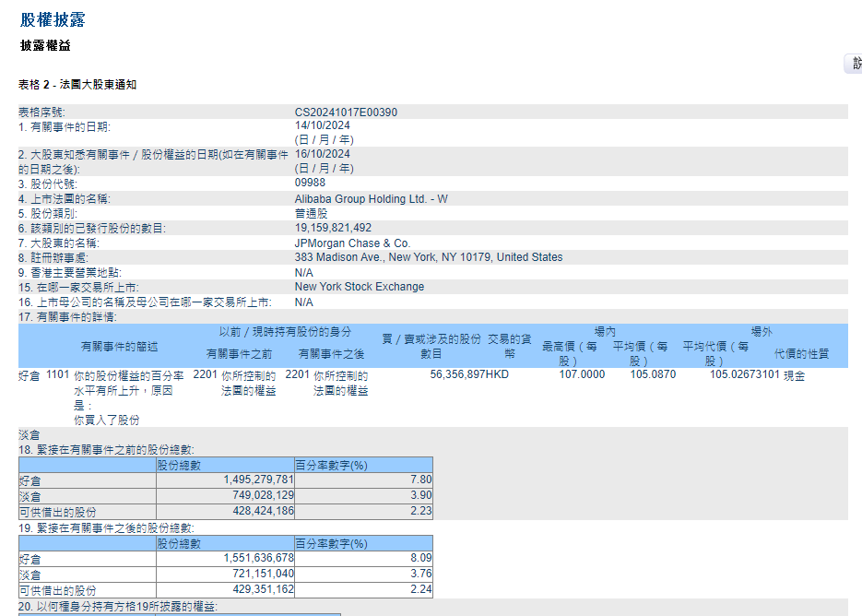Click on-exchange highest price 107.0000
The image size is (862, 616).
click(x=582, y=375)
